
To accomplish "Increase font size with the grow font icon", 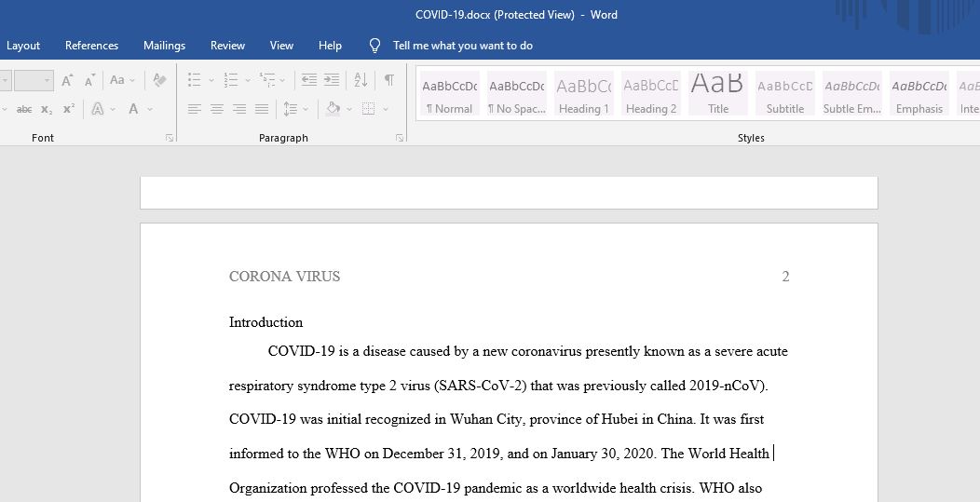I will pyautogui.click(x=67, y=80).
